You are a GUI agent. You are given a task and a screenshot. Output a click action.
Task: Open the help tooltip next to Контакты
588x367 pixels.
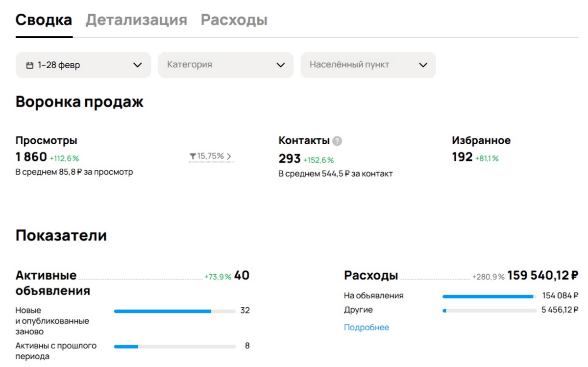(x=337, y=141)
